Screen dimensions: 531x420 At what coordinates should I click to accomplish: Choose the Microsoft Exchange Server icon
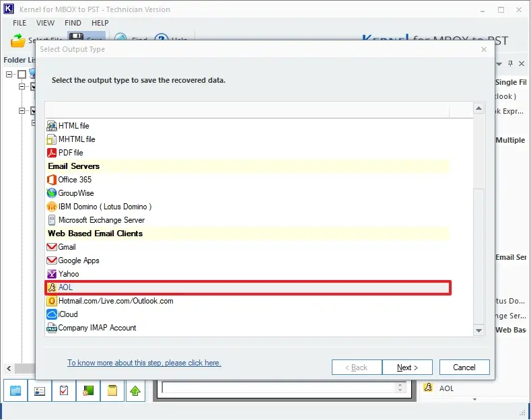tap(51, 220)
